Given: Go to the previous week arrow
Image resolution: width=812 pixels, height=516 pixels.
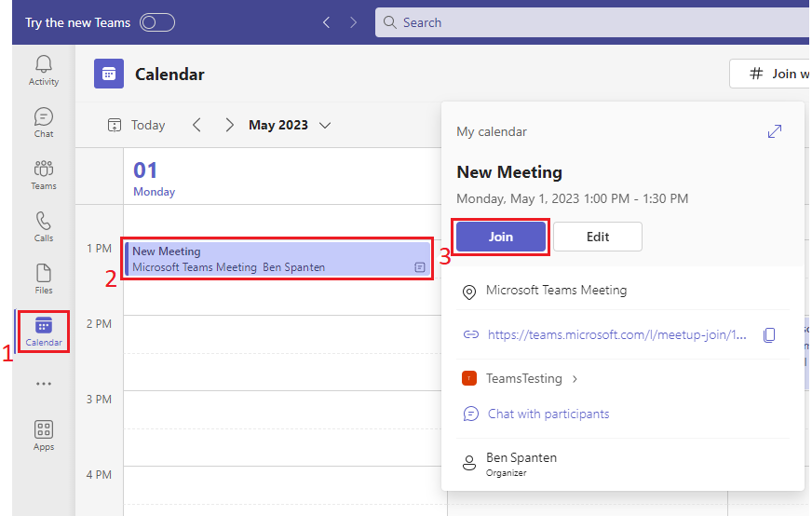Looking at the screenshot, I should point(196,125).
